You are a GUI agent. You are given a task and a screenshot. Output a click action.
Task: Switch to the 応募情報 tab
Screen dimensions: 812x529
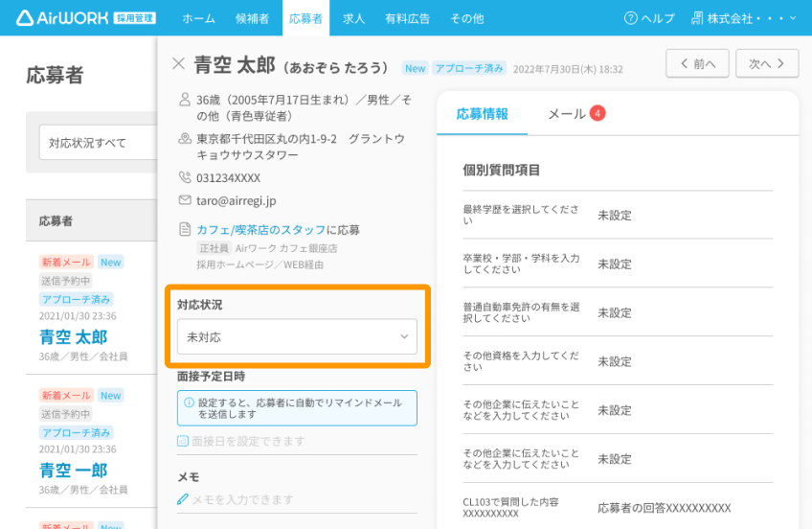tap(483, 114)
